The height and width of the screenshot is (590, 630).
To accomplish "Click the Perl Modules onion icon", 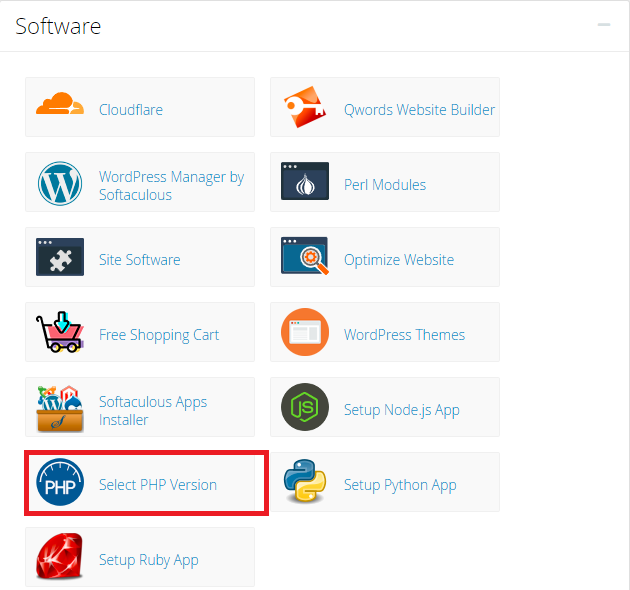I will tap(305, 184).
